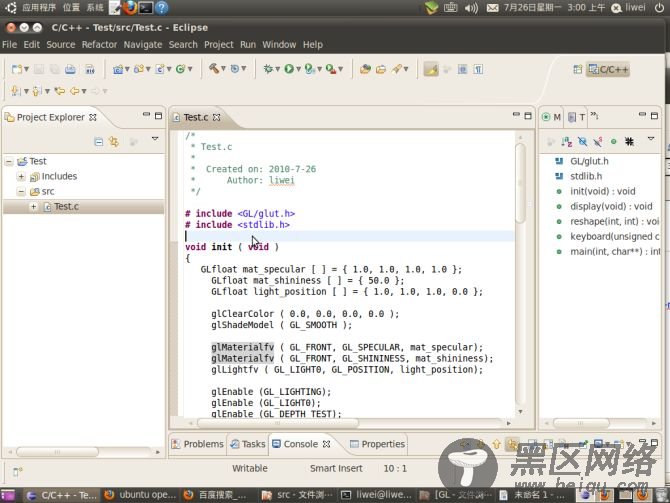670x503 pixels.
Task: Open the Debug dropdown arrow
Action: [x=277, y=69]
